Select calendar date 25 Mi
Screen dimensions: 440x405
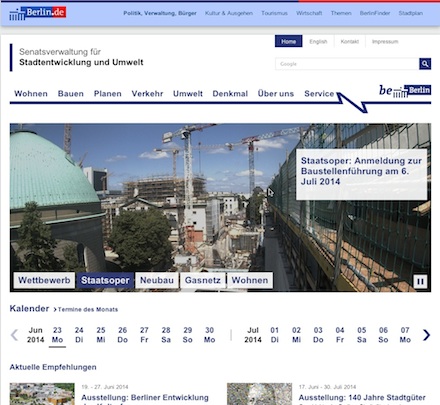pyautogui.click(x=101, y=335)
